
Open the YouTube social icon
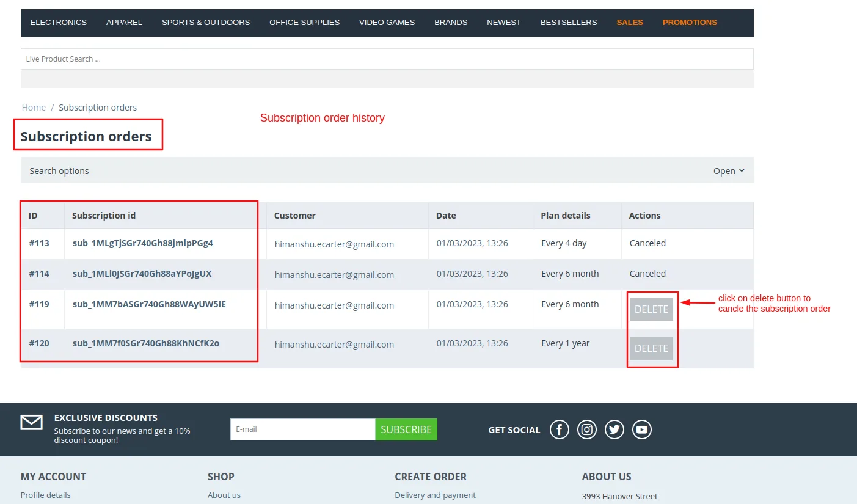pyautogui.click(x=642, y=429)
